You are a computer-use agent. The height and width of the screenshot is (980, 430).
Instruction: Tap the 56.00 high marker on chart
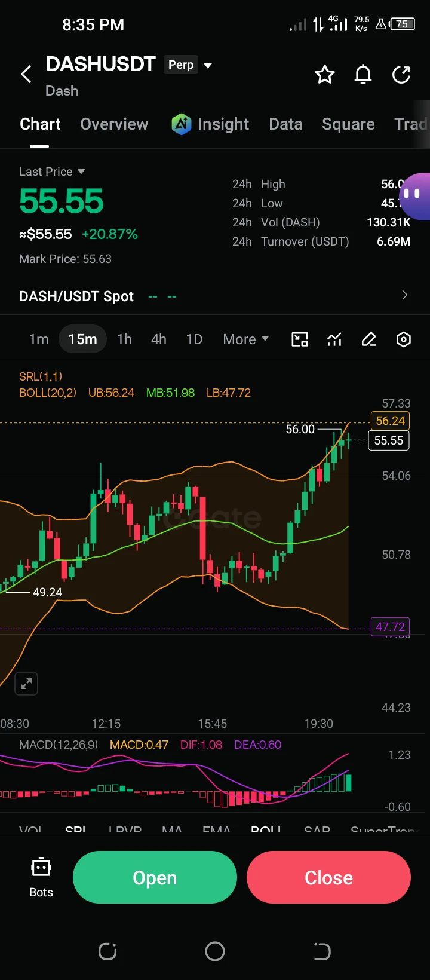[300, 429]
